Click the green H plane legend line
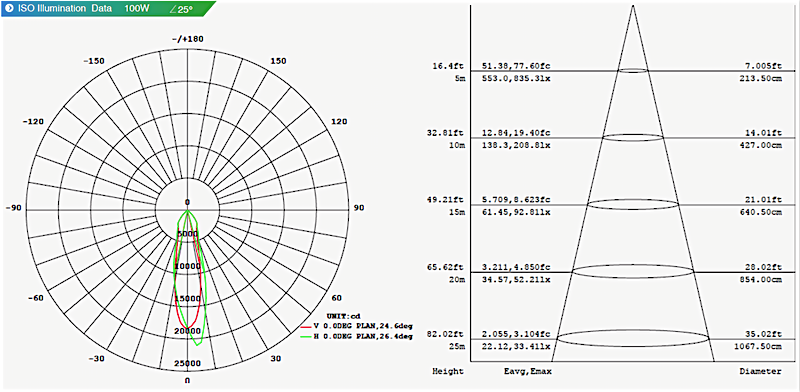Screen dimensions: 800x392 [x=306, y=336]
